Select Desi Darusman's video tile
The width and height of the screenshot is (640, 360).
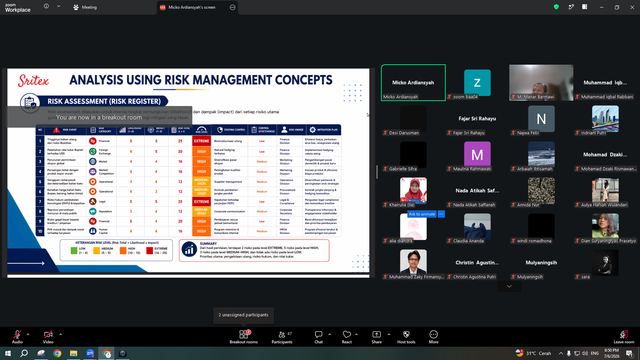[413, 119]
